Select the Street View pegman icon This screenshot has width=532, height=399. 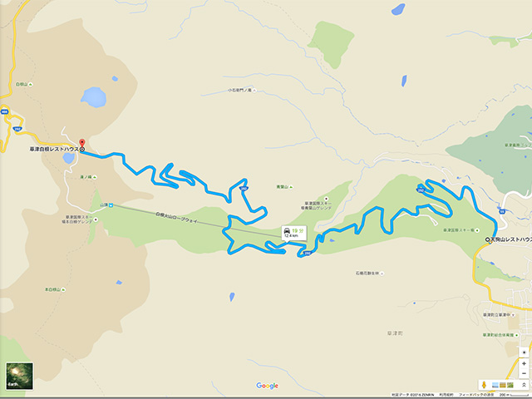click(484, 385)
